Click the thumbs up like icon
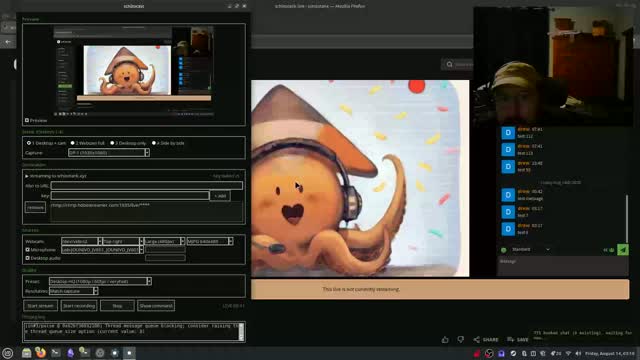Image resolution: width=640 pixels, height=360 pixels. pyautogui.click(x=445, y=339)
